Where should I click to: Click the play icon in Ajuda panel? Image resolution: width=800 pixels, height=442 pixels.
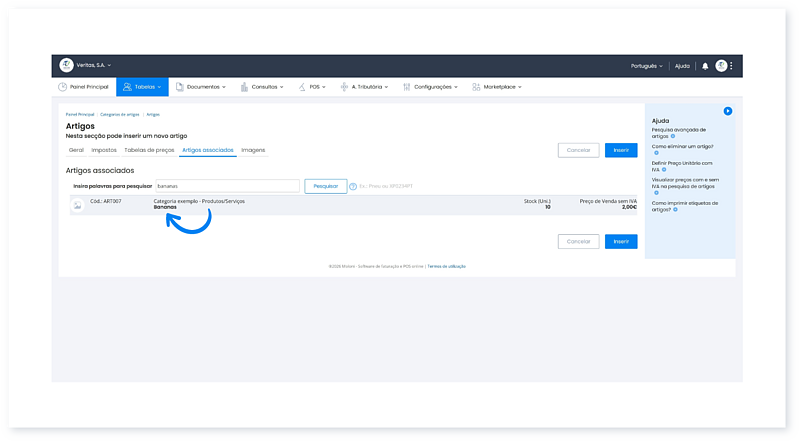[x=728, y=111]
